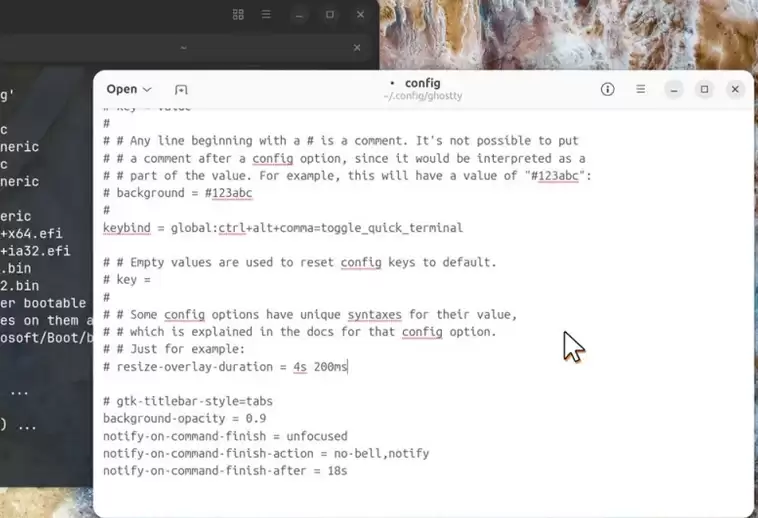Click notify-on-command-finish = unfocused line
Screen dimensions: 758x518
pos(225,436)
